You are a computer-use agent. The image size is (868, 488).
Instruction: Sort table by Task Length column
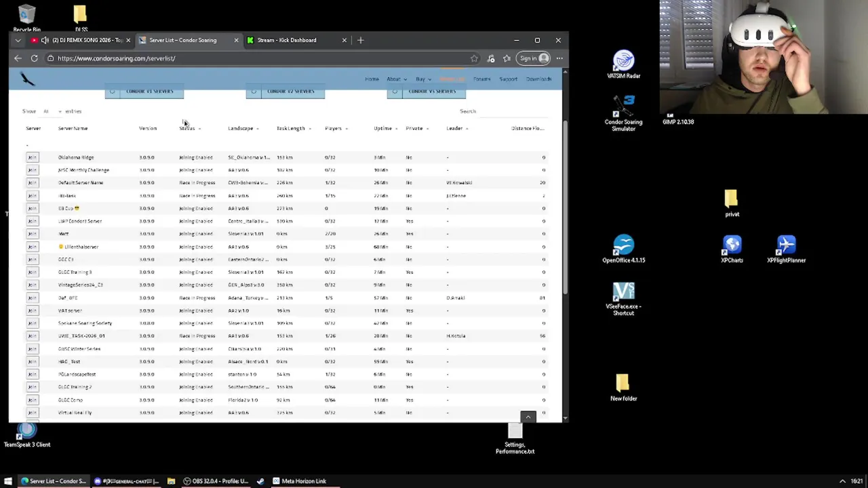click(293, 128)
